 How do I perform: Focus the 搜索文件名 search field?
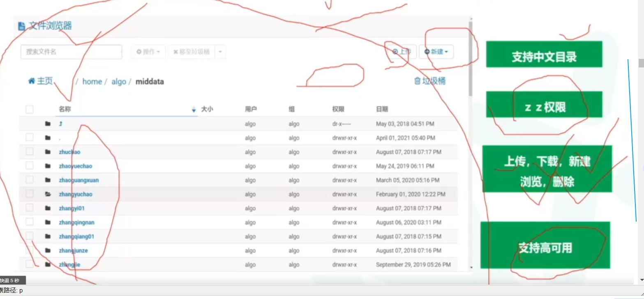[x=72, y=52]
